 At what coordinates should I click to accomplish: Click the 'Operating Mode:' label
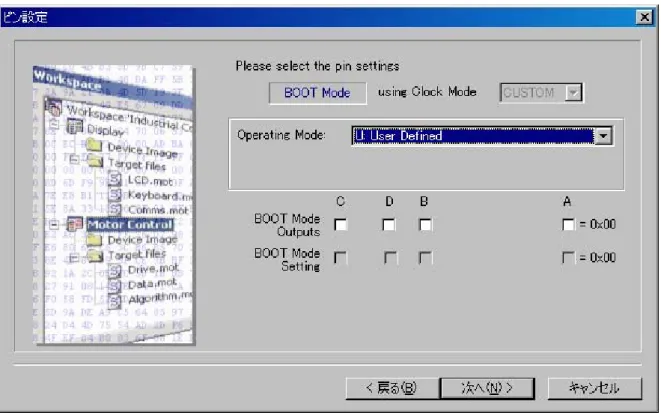click(281, 135)
